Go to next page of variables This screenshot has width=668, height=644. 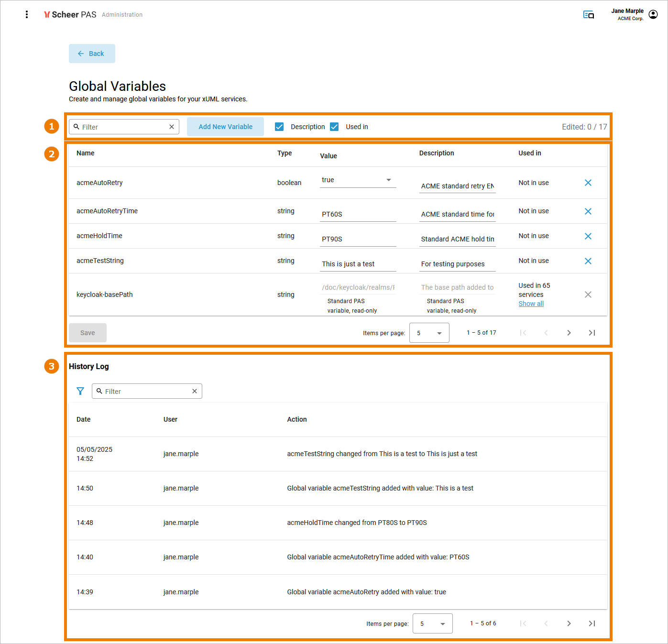(569, 333)
